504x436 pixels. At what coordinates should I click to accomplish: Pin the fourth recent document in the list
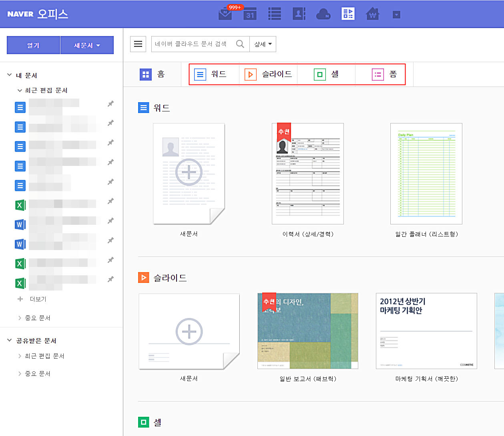pos(110,162)
